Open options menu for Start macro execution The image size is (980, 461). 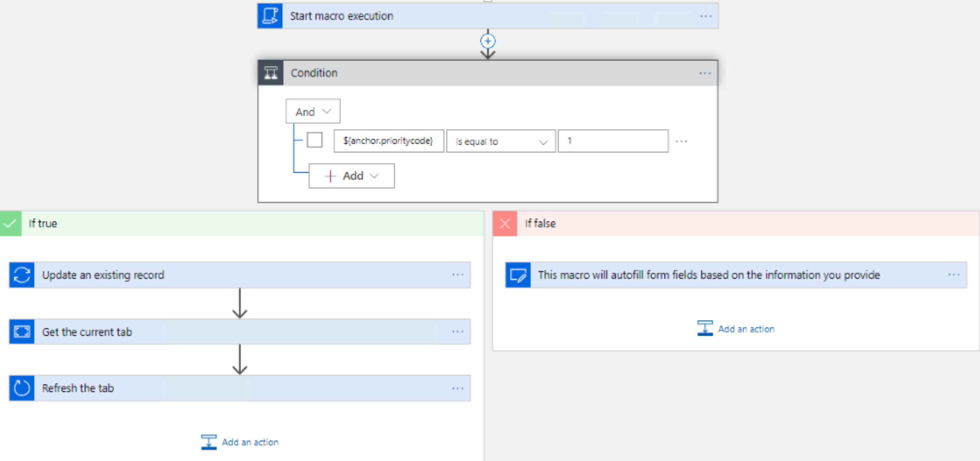pos(706,16)
